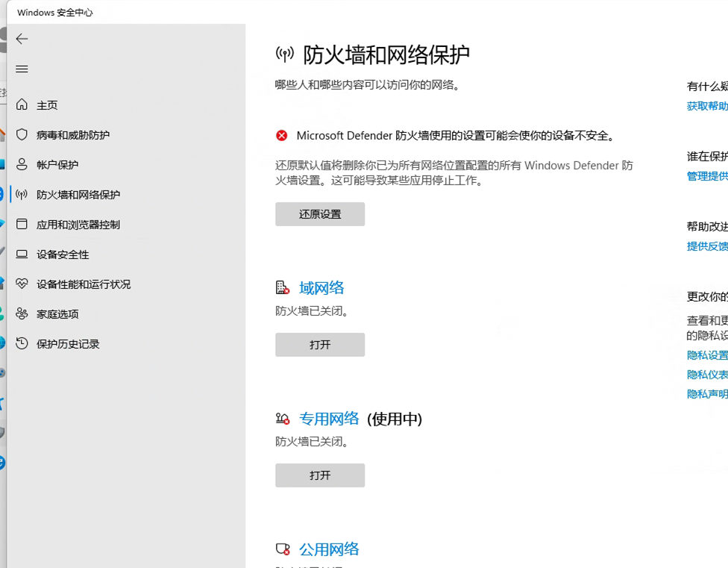Open the 专用网络 link
This screenshot has height=568, width=728.
329,419
